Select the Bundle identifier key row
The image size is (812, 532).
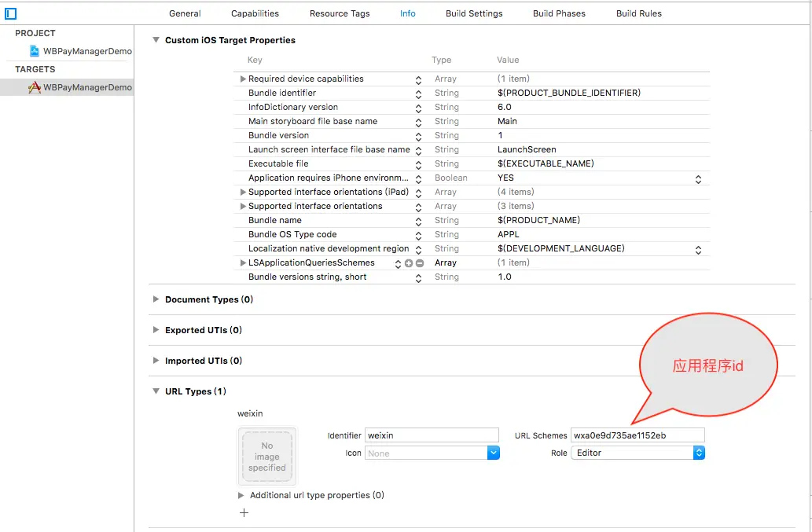282,93
